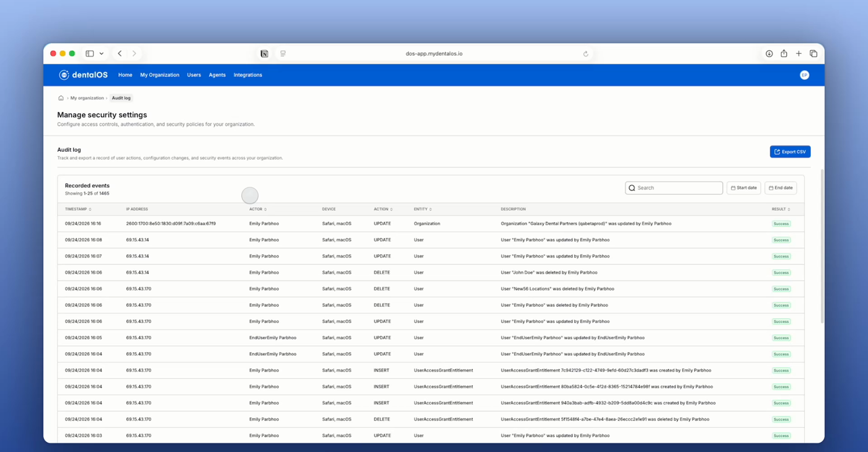Sort by the Actor column
Image resolution: width=868 pixels, height=452 pixels.
click(258, 210)
